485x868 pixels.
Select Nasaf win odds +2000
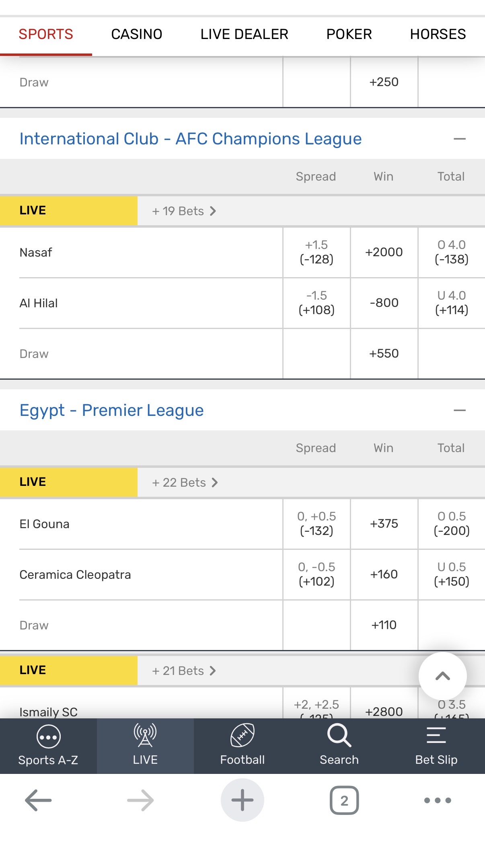click(384, 252)
